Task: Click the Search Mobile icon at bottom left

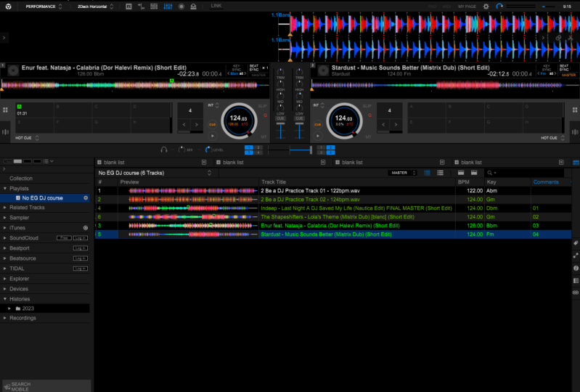Action: (7, 386)
